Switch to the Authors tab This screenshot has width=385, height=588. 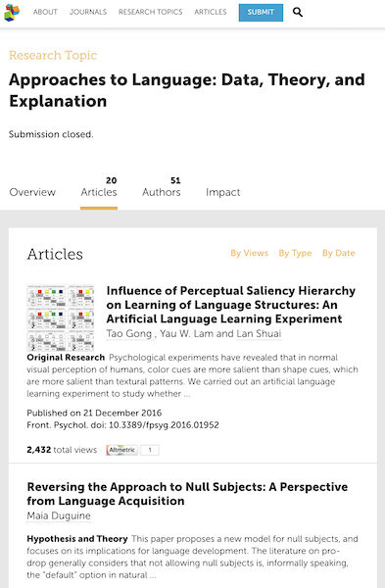click(162, 187)
